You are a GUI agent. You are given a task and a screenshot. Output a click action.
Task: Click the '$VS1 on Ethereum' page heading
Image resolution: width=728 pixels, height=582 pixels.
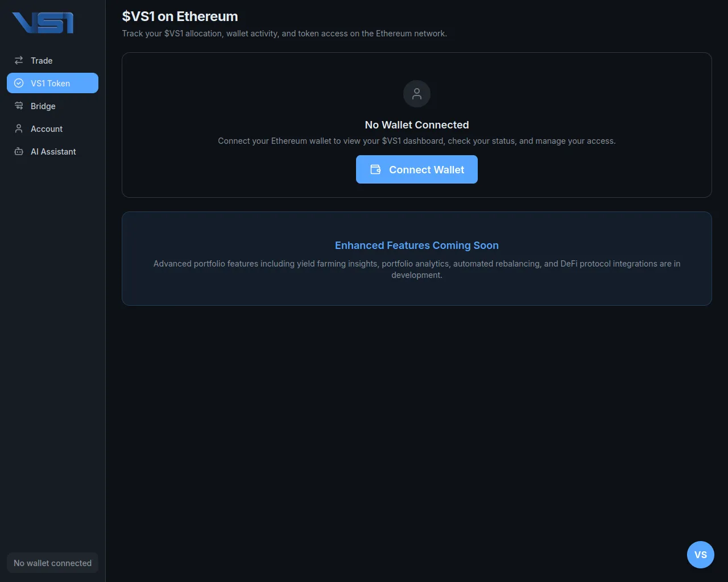pyautogui.click(x=180, y=16)
